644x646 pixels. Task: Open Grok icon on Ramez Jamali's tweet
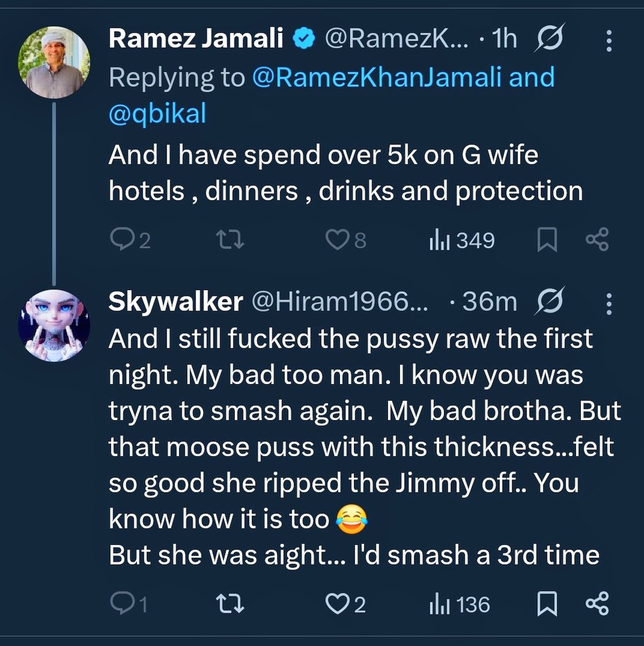click(x=549, y=41)
